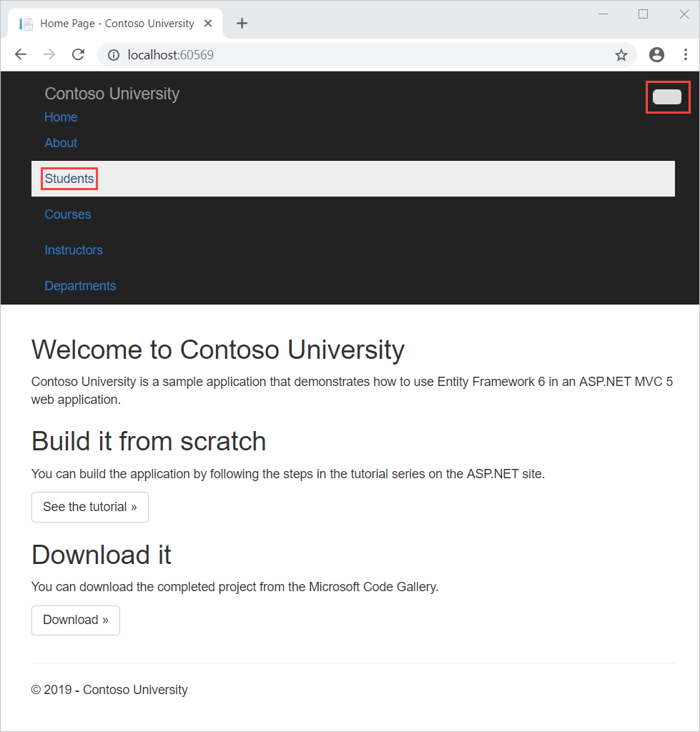Viewport: 700px width, 732px height.
Task: Reload the page with the refresh icon
Action: (x=78, y=54)
